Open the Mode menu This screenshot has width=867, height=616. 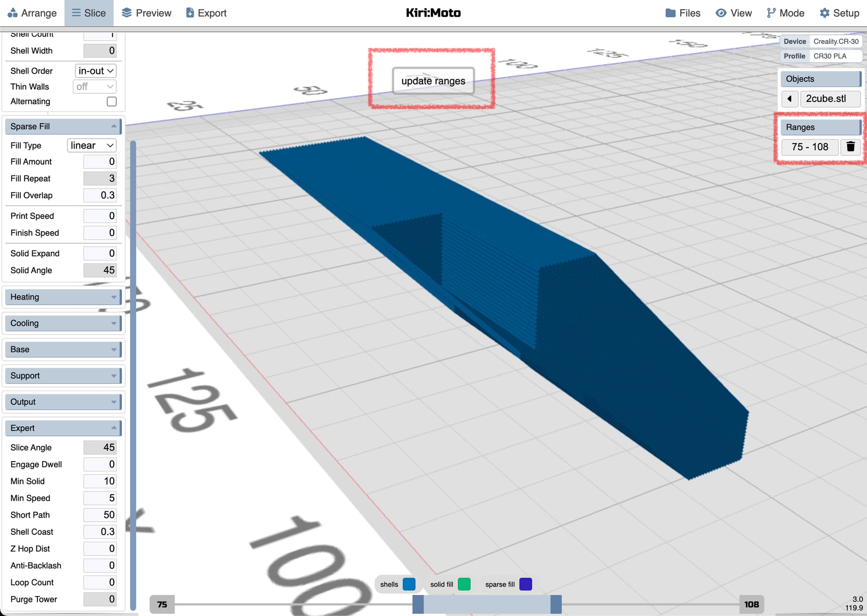[786, 13]
